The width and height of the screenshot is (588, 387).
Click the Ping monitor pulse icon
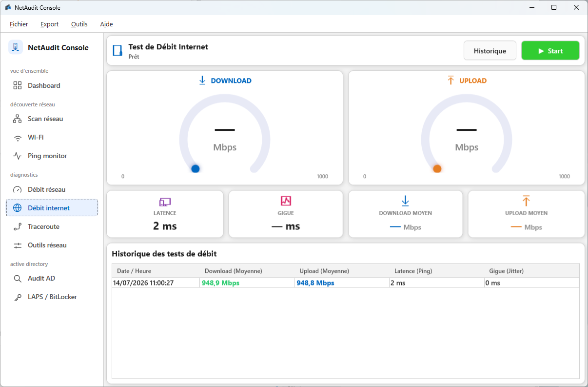18,156
